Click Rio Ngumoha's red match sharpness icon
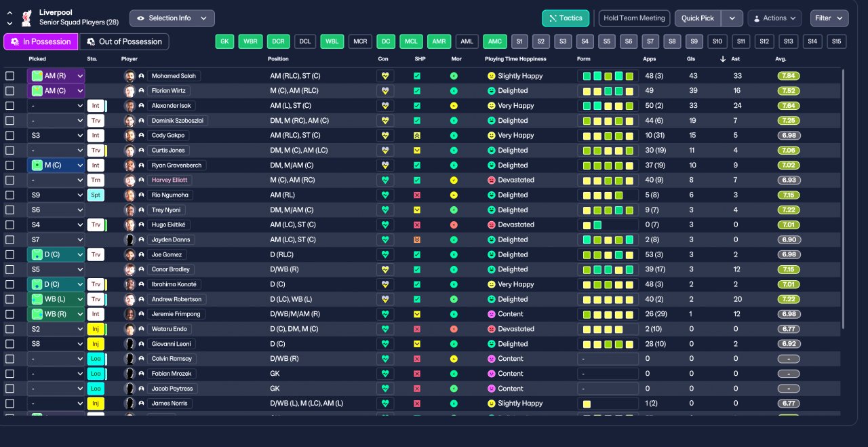Image resolution: width=868 pixels, height=447 pixels. pyautogui.click(x=417, y=195)
